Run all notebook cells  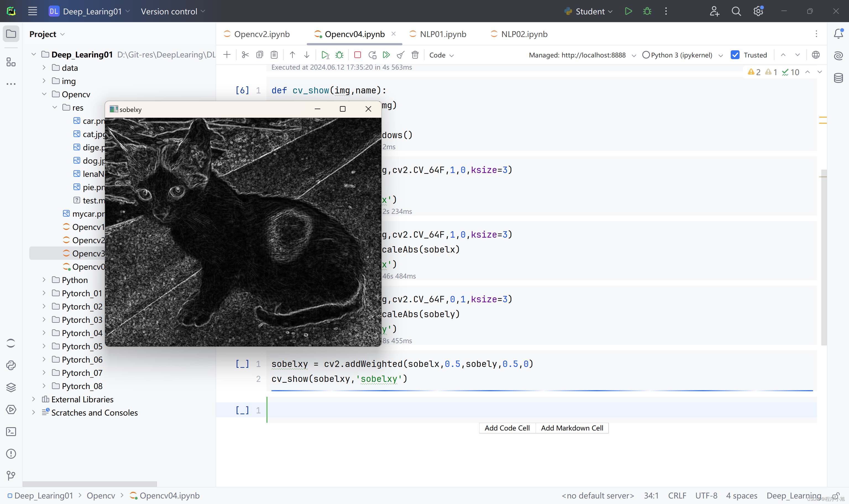(x=386, y=55)
